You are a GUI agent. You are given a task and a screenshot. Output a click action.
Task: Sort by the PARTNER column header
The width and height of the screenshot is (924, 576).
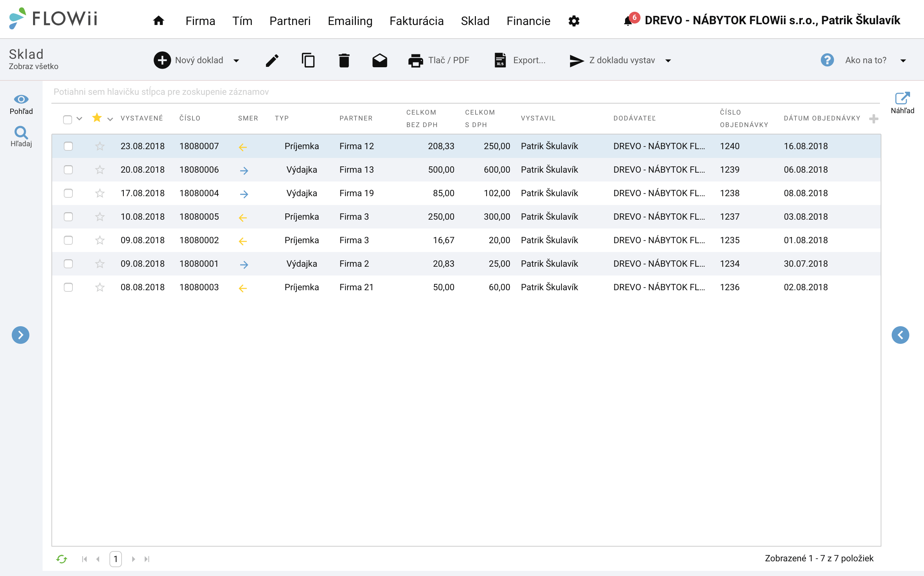(356, 119)
